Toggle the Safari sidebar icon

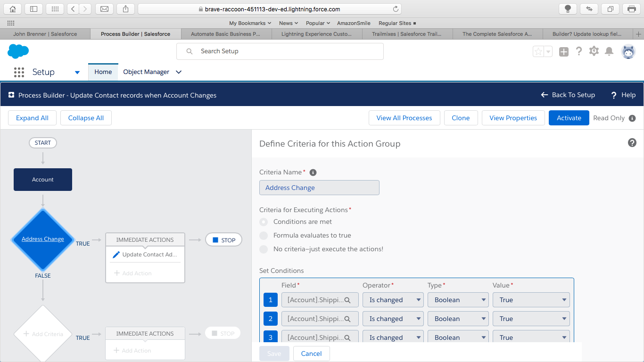point(33,9)
